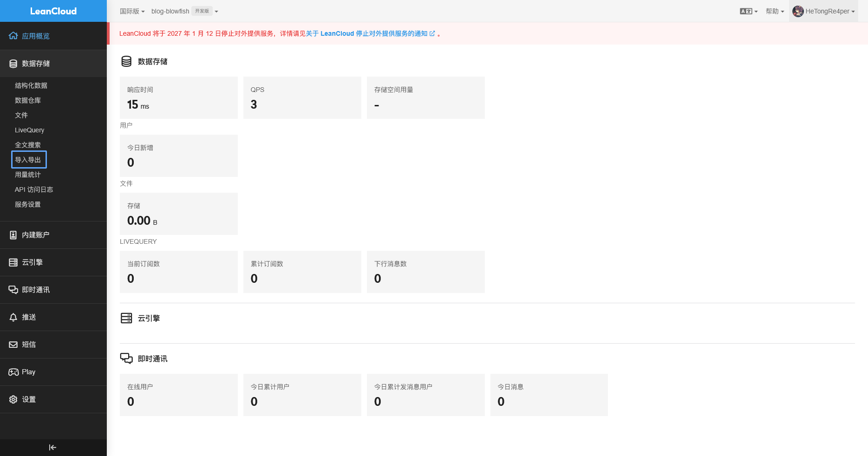Open the 国际版 region dropdown
868x456 pixels.
point(132,11)
